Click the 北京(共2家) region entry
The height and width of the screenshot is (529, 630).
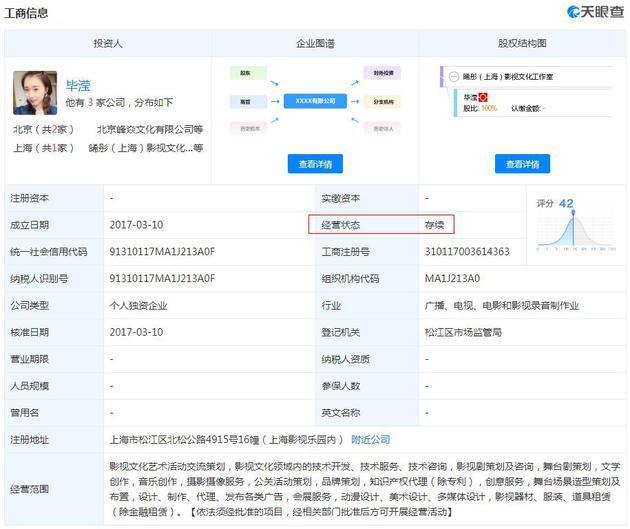tap(43, 129)
